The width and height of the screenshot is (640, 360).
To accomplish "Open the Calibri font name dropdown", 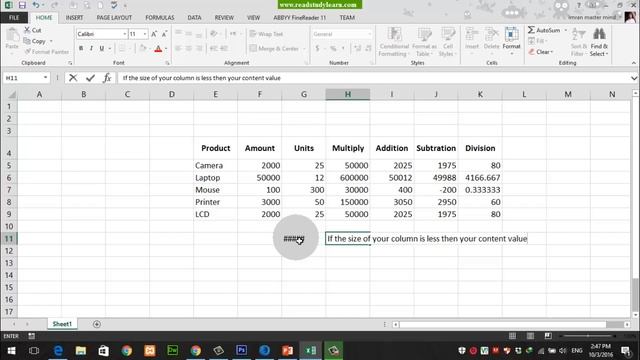I will click(x=125, y=34).
